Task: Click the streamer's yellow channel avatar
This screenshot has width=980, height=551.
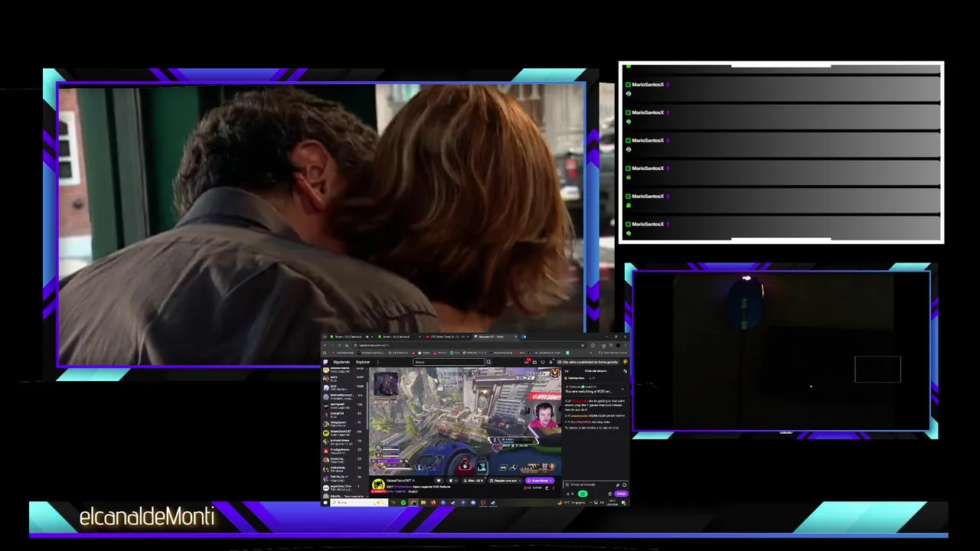Action: [x=377, y=485]
